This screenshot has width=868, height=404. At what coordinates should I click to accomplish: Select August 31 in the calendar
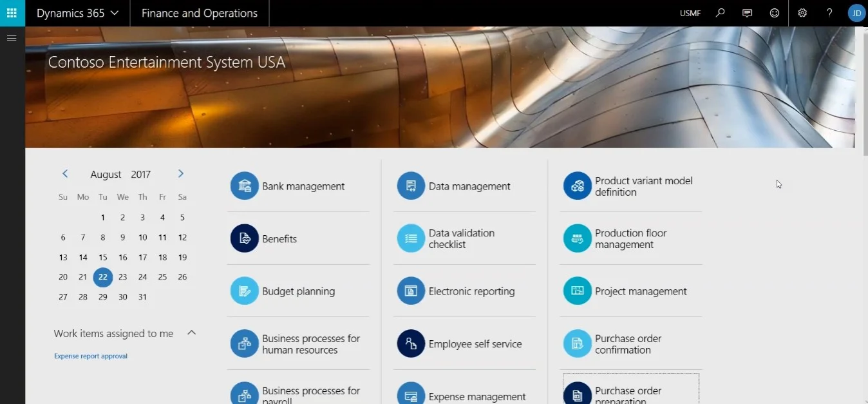pyautogui.click(x=142, y=297)
